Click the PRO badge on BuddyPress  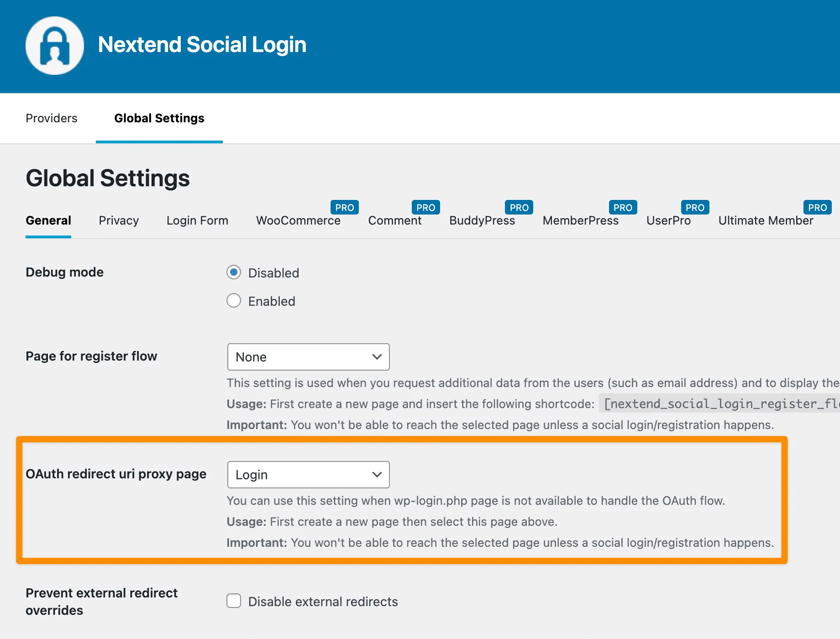pos(519,207)
